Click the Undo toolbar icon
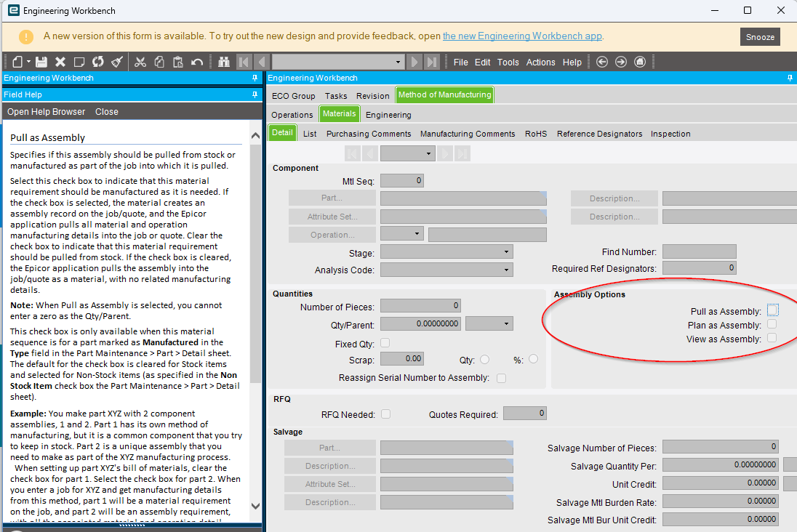 click(197, 62)
